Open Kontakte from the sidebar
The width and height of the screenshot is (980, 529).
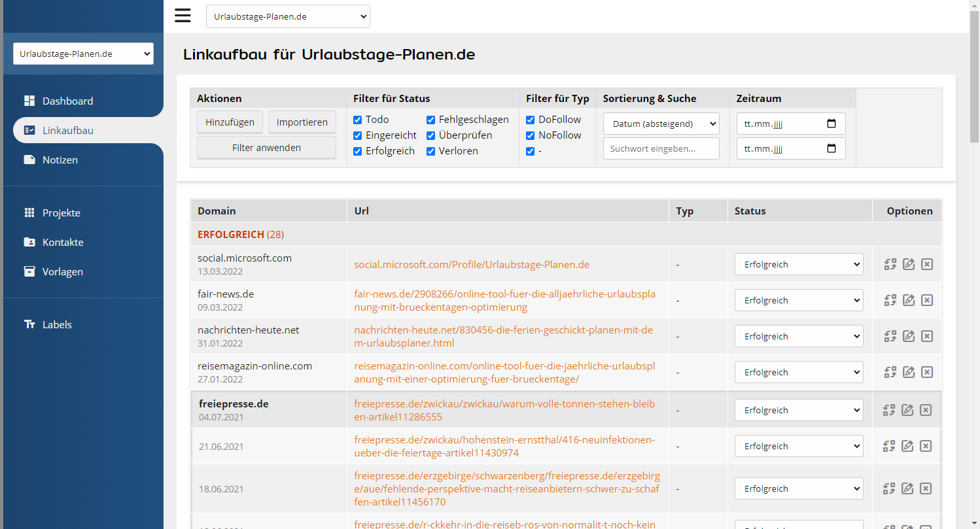(x=63, y=242)
